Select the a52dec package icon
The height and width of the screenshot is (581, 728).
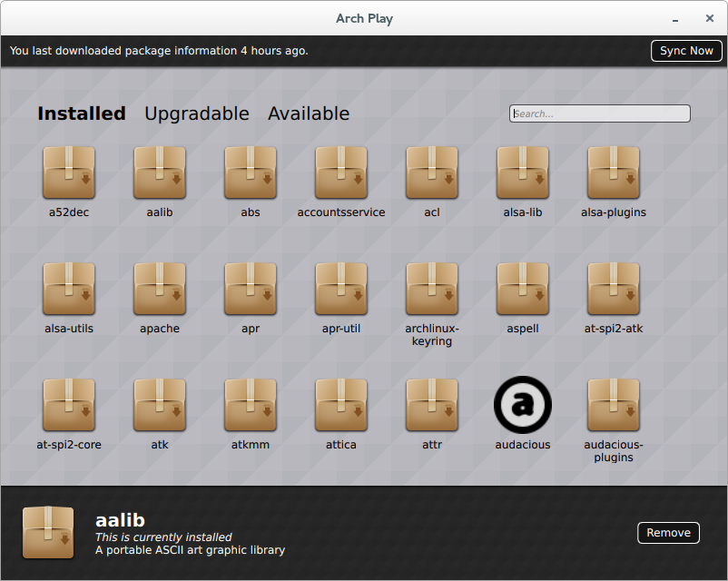[x=69, y=172]
